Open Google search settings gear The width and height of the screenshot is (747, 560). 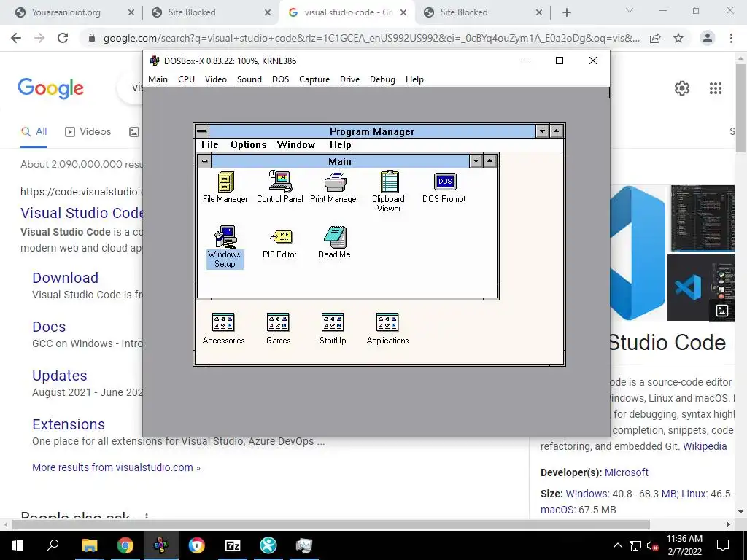(682, 88)
